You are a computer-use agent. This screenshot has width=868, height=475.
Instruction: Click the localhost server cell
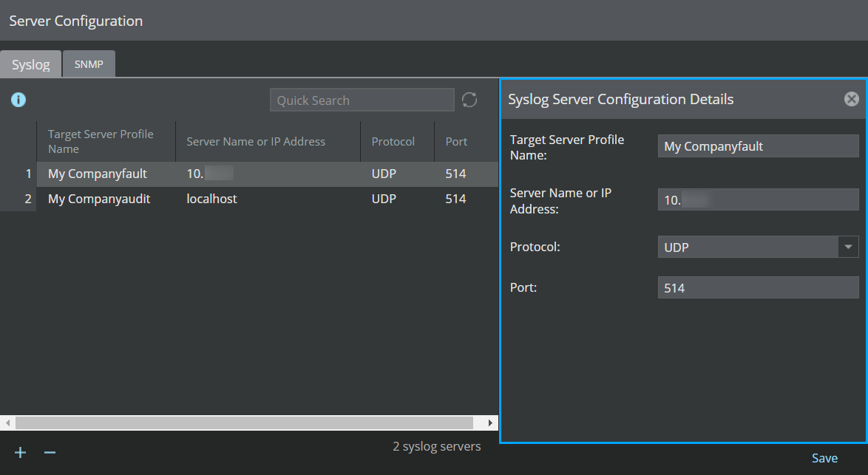[x=268, y=199]
